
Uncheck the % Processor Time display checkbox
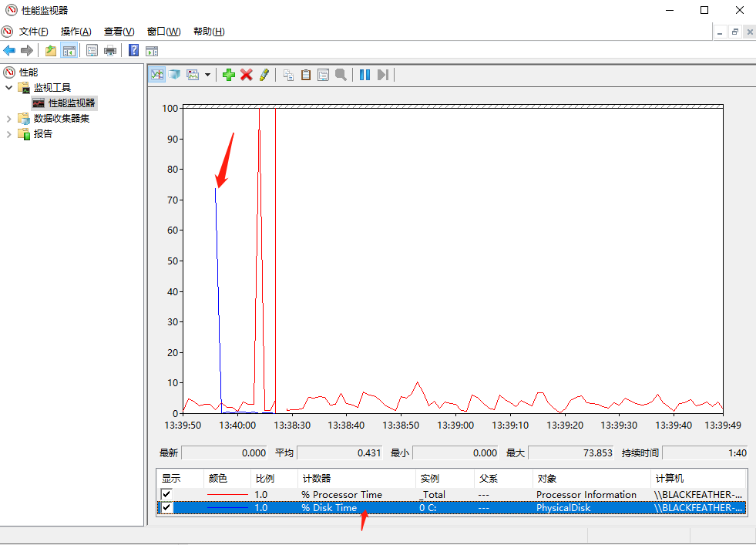click(x=166, y=494)
